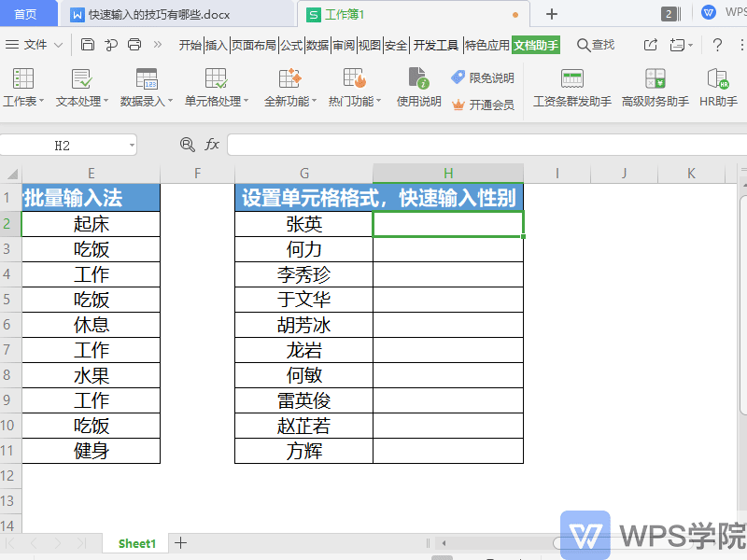Open the 使用说明 help
The image size is (747, 560).
point(418,89)
